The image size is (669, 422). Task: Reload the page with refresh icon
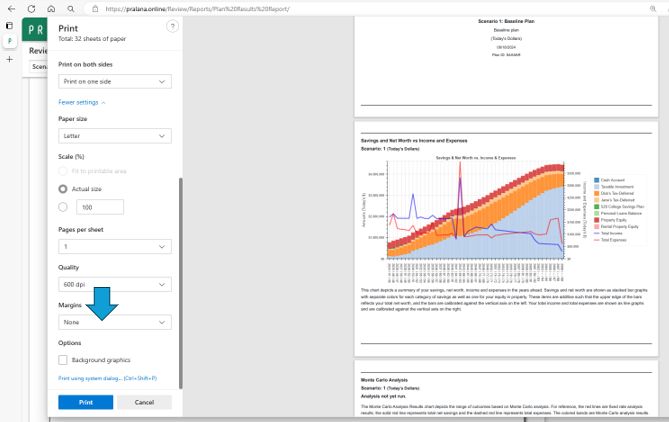tap(31, 9)
